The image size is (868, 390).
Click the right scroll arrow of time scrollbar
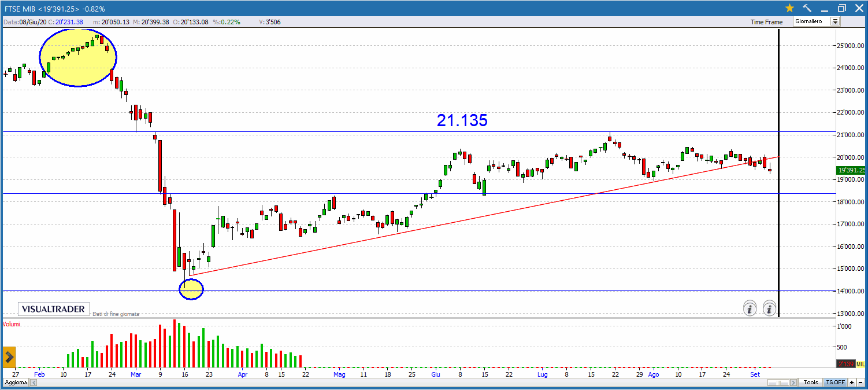793,382
